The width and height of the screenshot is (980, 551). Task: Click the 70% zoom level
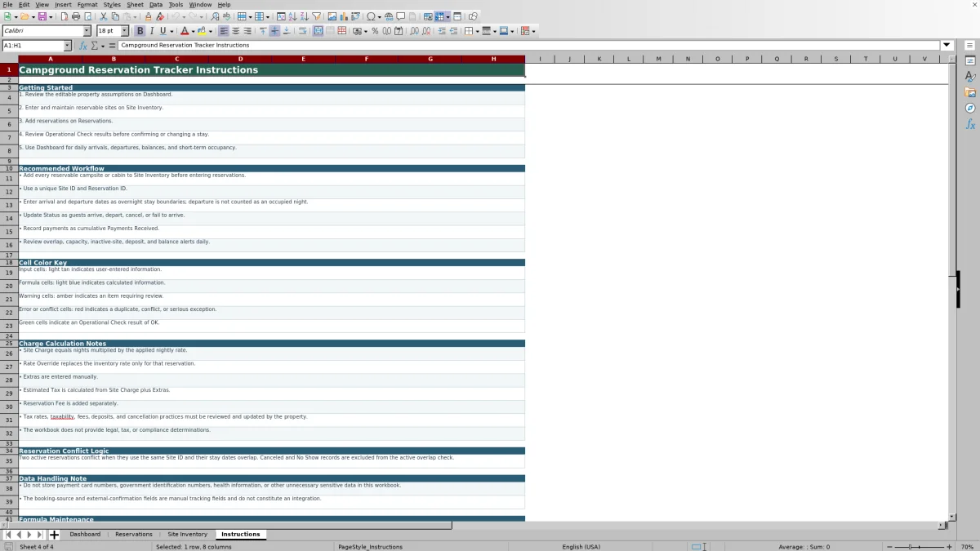click(967, 546)
